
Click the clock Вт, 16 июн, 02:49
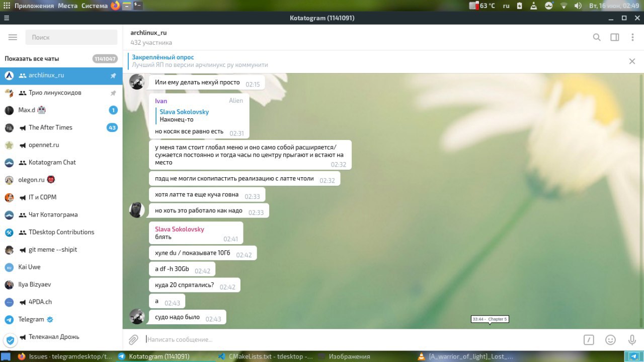pyautogui.click(x=614, y=6)
